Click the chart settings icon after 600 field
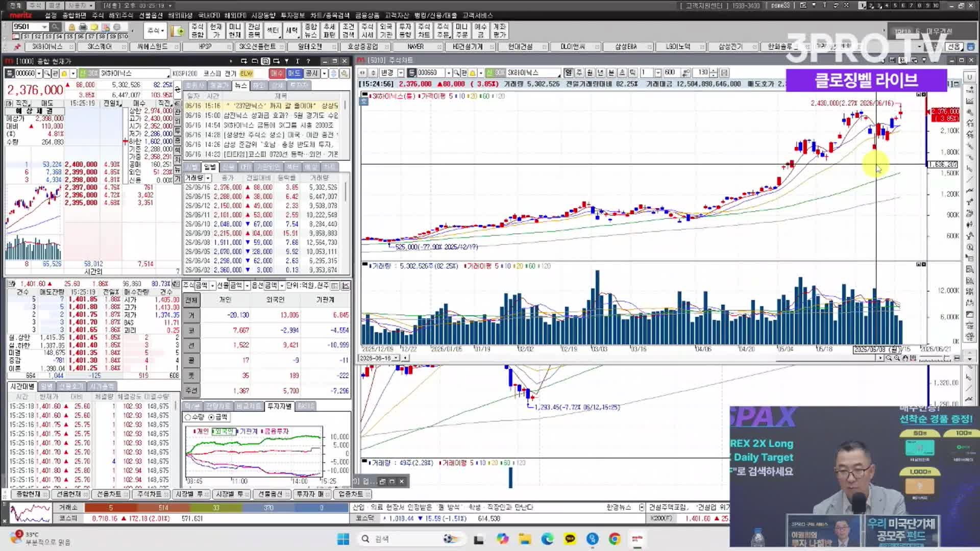 pyautogui.click(x=686, y=72)
